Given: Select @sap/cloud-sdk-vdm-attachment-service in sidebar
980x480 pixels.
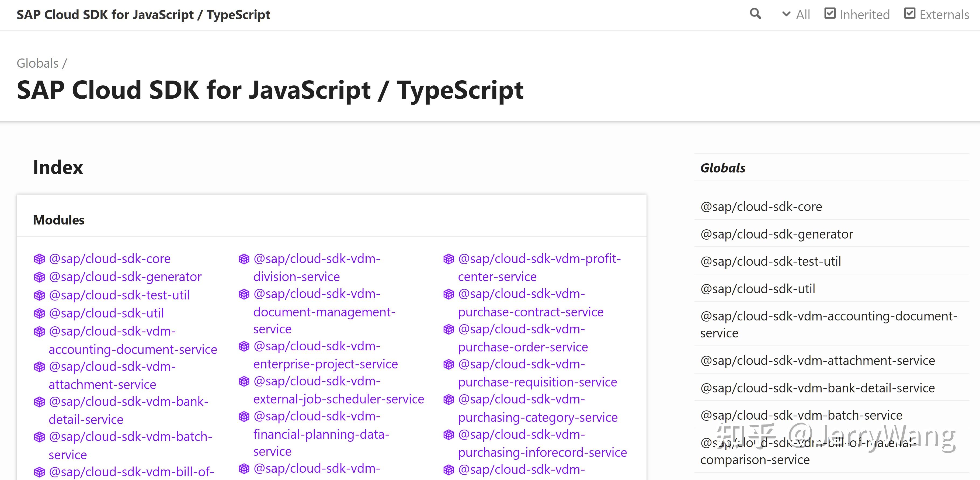Looking at the screenshot, I should tap(817, 360).
